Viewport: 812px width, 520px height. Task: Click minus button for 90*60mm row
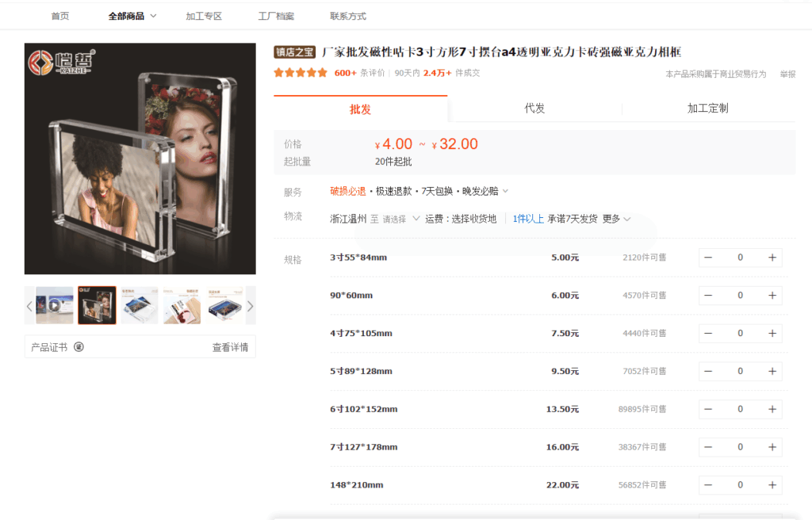(x=708, y=295)
